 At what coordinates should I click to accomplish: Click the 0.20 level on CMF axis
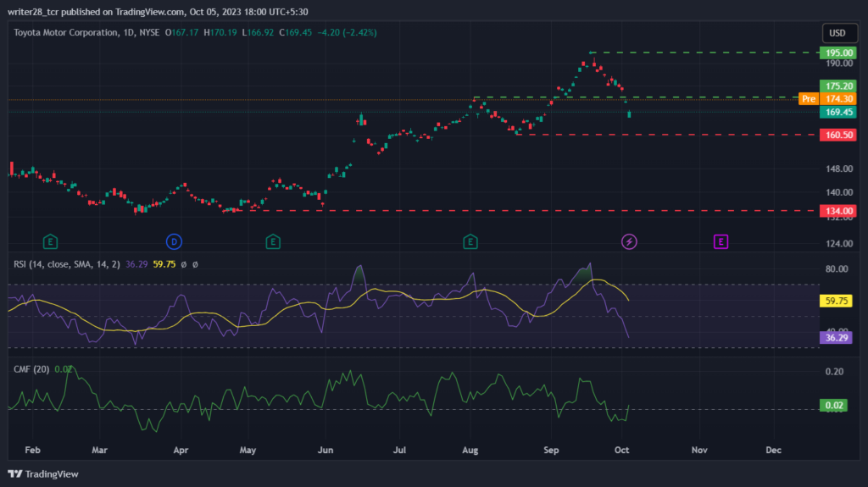[x=834, y=371]
